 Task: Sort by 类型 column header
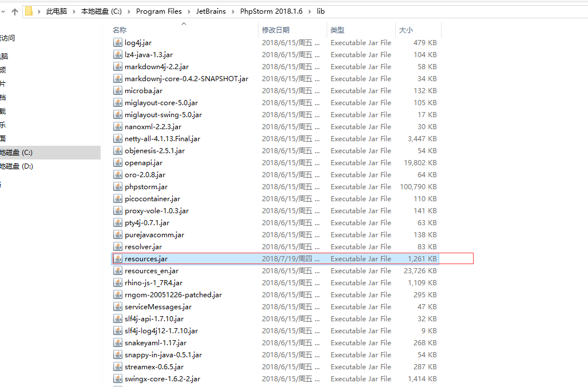click(x=337, y=30)
